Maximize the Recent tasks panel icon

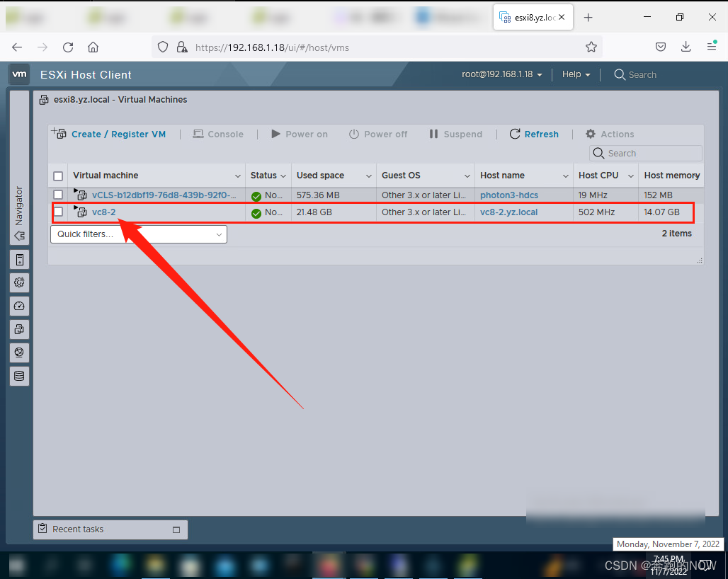tap(176, 530)
